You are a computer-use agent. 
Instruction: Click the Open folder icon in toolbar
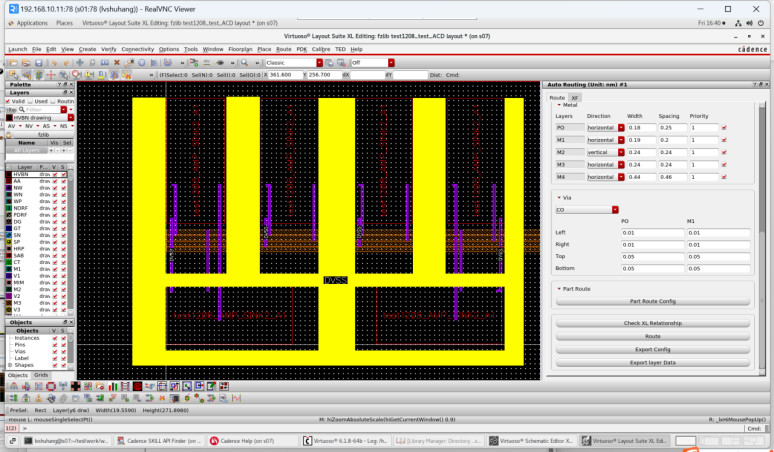point(13,63)
